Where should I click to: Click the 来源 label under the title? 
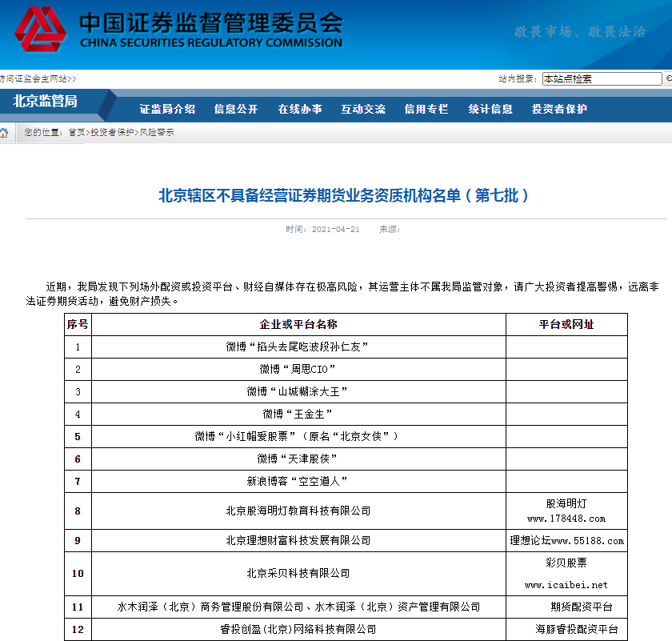(389, 230)
